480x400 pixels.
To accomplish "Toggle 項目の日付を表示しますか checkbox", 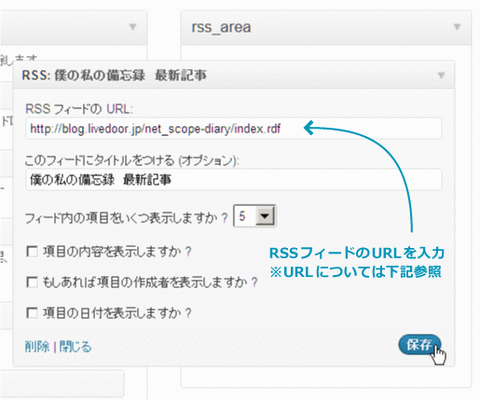I will pos(32,313).
